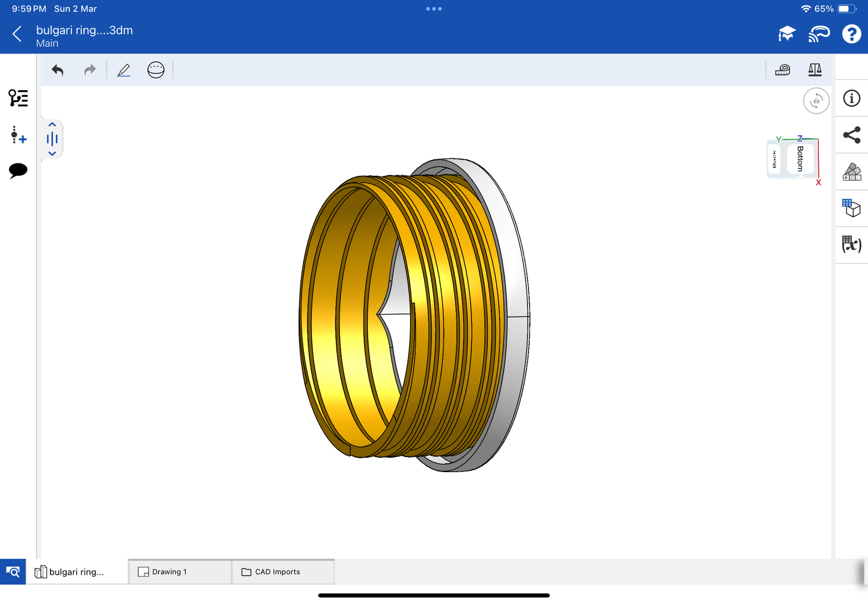
Task: Open the variable table icon
Action: pos(851,244)
